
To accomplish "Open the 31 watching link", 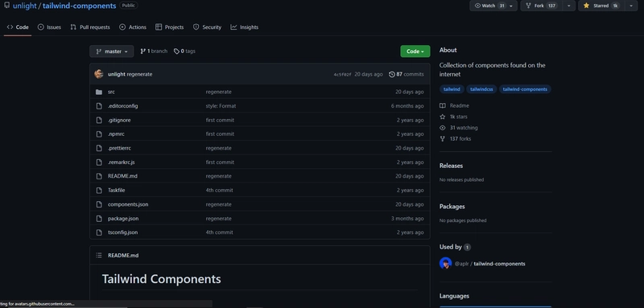I will 459,128.
